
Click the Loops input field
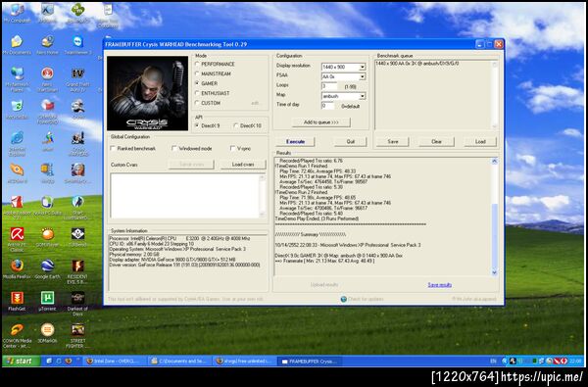329,86
